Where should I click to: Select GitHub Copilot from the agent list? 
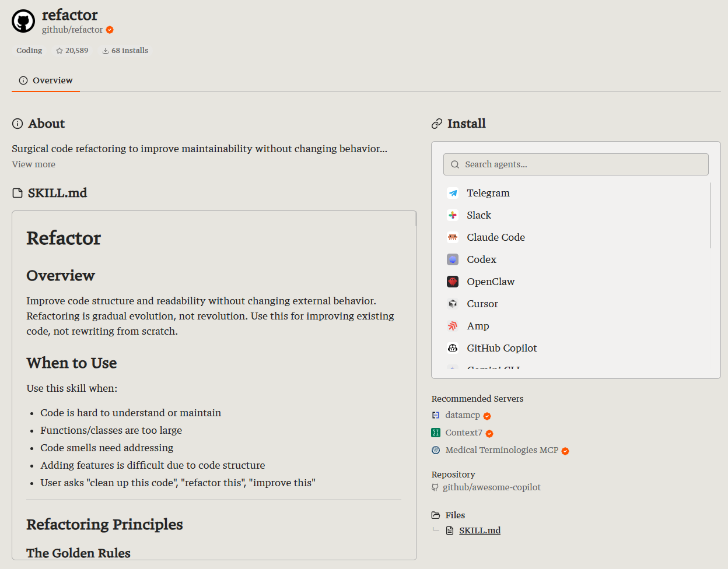click(x=502, y=348)
